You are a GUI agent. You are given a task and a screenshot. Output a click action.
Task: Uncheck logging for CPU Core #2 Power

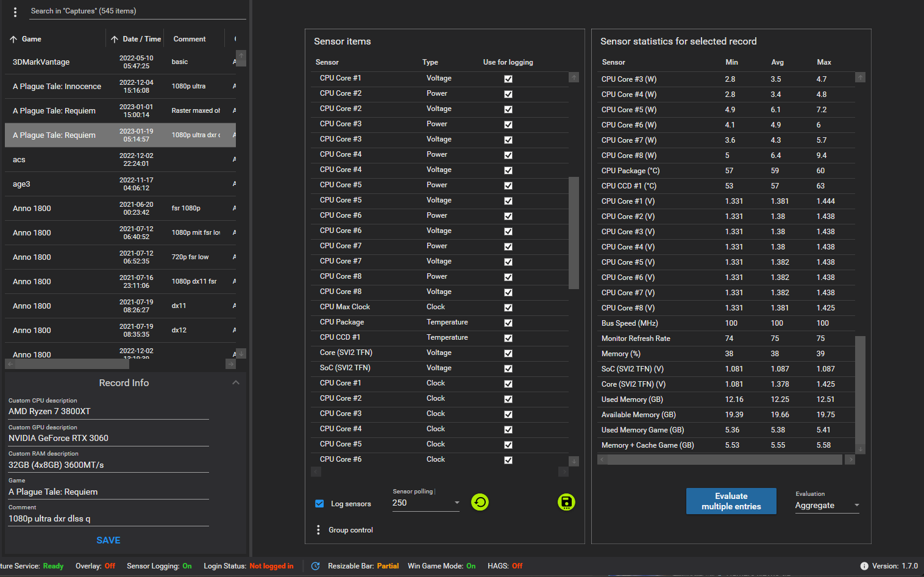(x=508, y=94)
